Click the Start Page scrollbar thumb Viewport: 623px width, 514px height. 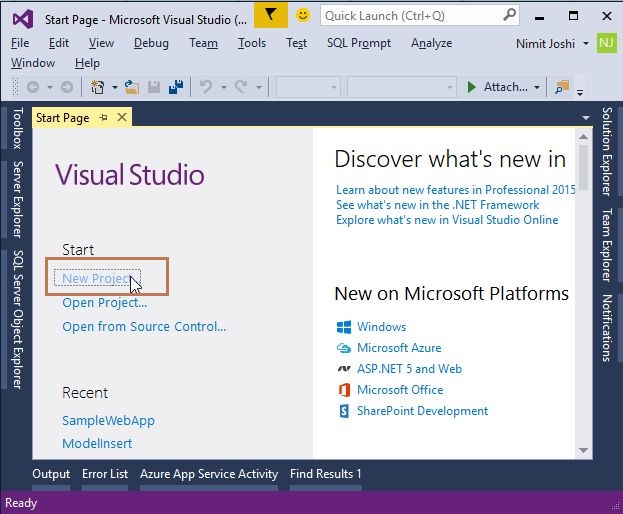(583, 167)
